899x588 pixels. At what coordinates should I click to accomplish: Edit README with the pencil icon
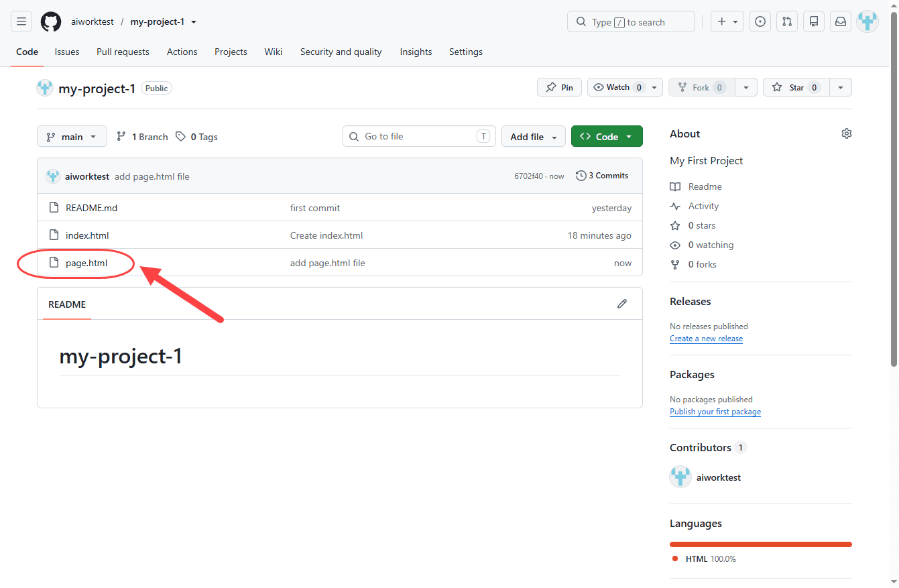622,304
